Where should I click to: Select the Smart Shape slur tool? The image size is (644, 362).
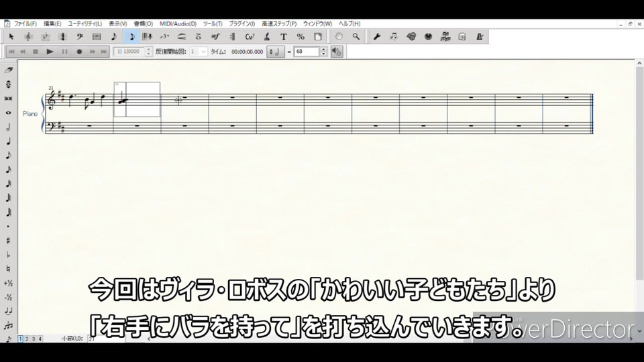(x=182, y=37)
